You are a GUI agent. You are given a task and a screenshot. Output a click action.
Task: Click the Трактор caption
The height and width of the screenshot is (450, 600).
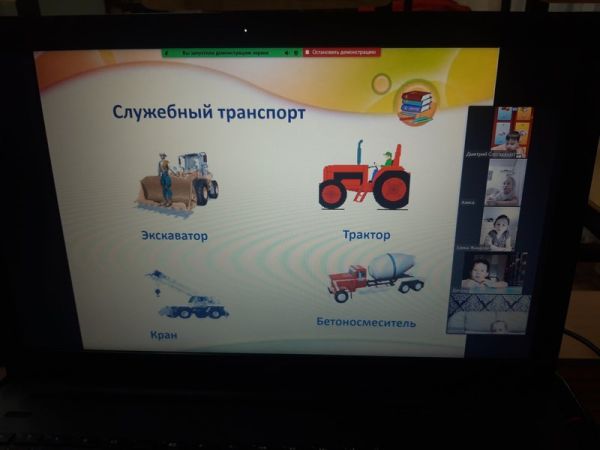[x=367, y=235]
